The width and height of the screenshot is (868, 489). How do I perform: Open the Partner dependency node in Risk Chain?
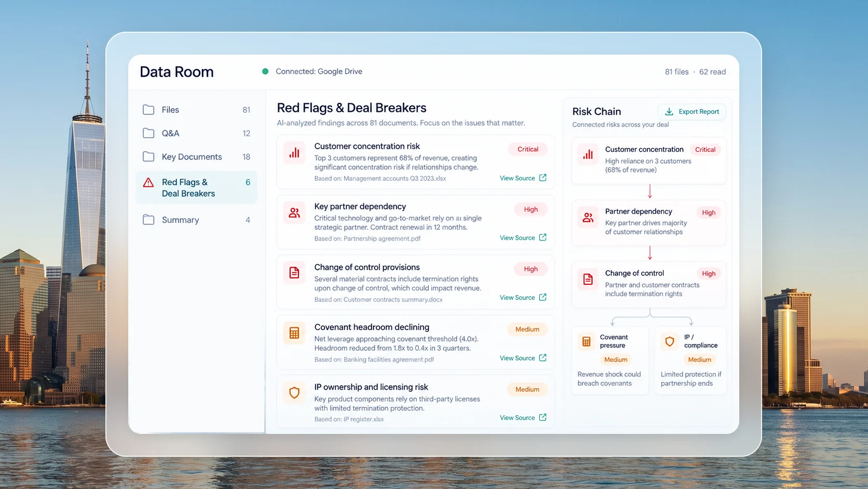click(649, 222)
